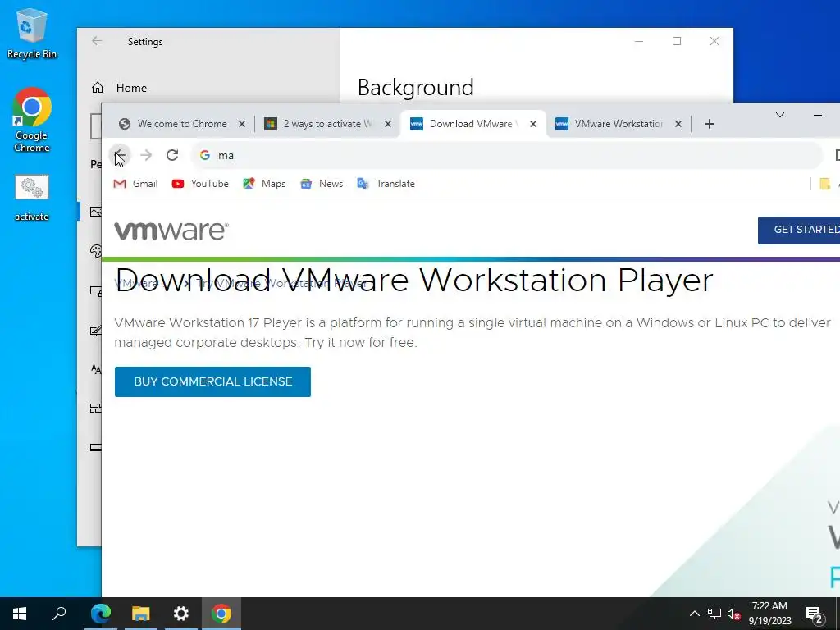Open Settings from taskbar
Viewport: 840px width, 630px height.
(x=181, y=614)
